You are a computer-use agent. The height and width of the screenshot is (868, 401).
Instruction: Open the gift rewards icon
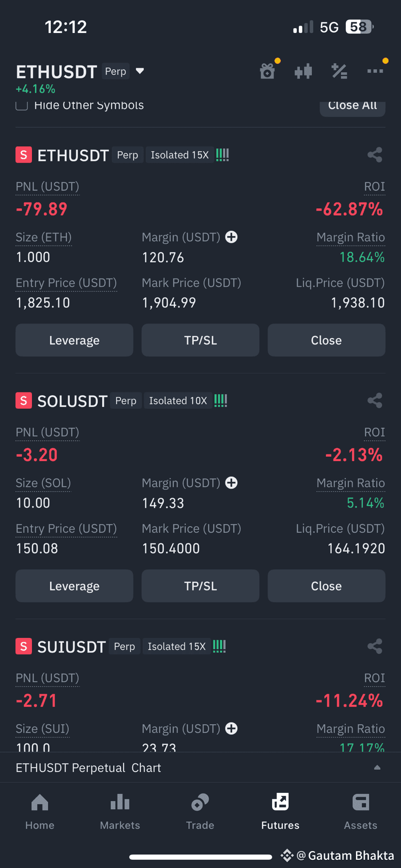coord(267,71)
